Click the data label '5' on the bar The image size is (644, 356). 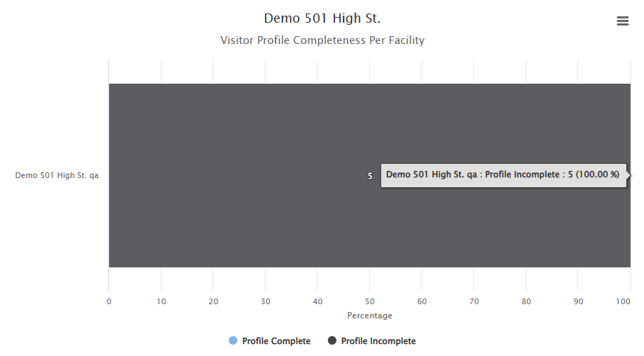(370, 176)
